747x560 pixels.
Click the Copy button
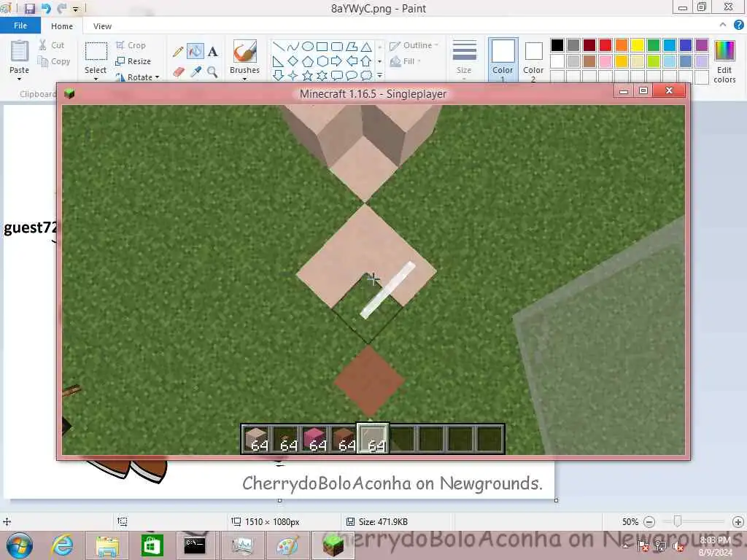tap(54, 61)
